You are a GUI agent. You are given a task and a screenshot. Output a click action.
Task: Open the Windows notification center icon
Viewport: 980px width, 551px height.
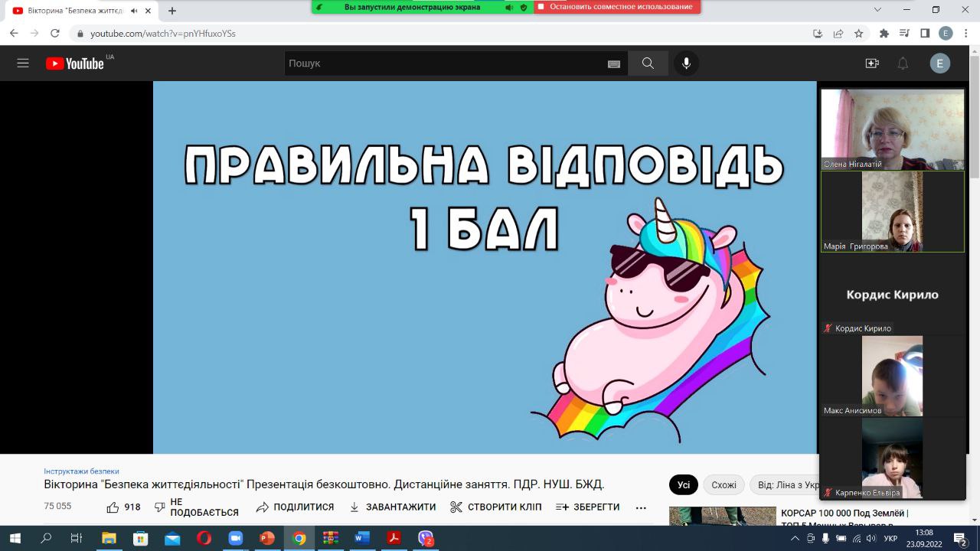pyautogui.click(x=960, y=538)
